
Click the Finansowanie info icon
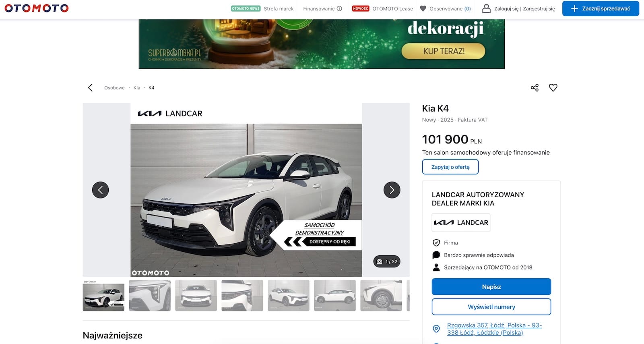pos(339,8)
